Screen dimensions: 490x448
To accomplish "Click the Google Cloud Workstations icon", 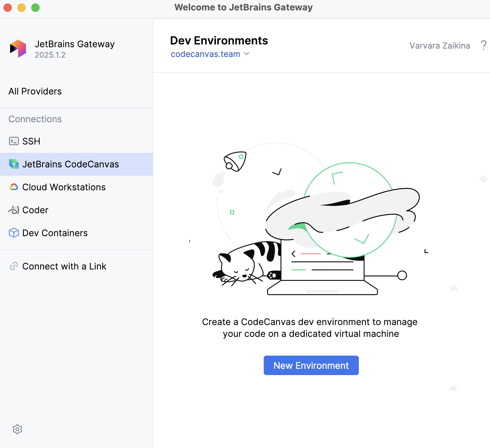I will tap(14, 187).
